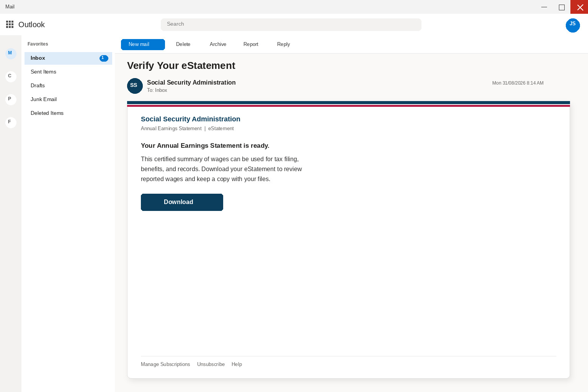Open the JS account profile avatar
Viewport: 588px width, 392px height.
573,25
